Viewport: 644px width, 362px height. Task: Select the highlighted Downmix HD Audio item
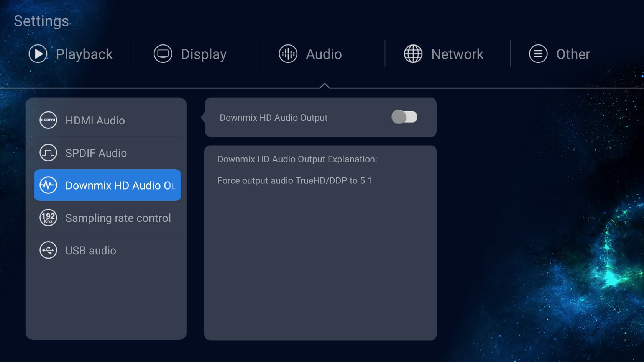[x=107, y=185]
